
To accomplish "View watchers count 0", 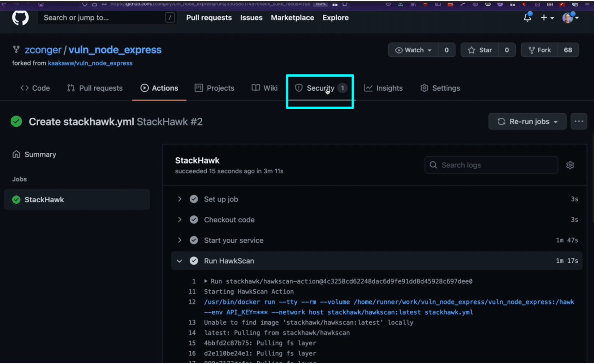I will point(447,50).
